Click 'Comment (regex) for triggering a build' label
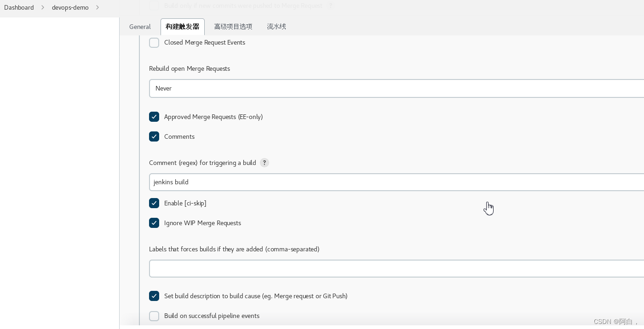Screen dimensions: 644x329 point(202,163)
